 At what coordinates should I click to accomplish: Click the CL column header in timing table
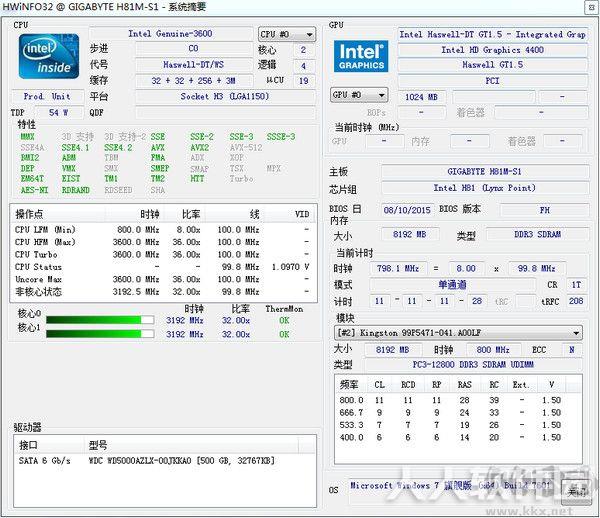[x=380, y=384]
